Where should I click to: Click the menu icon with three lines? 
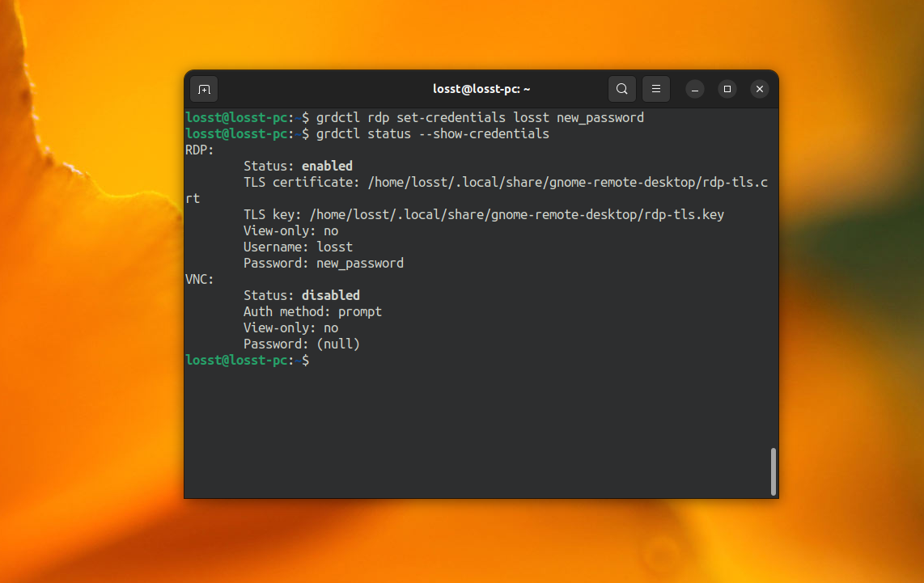click(x=655, y=89)
